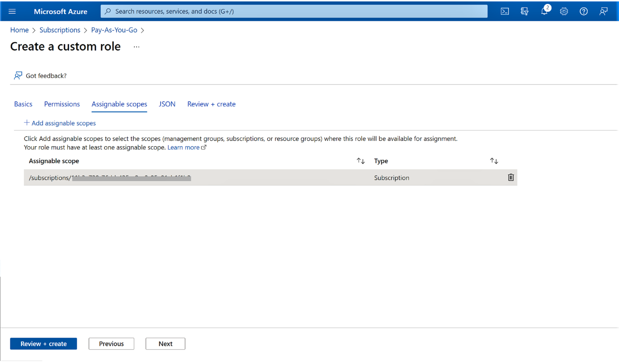Open the Directories and subscriptions filter
The image size is (619, 364).
(x=524, y=11)
